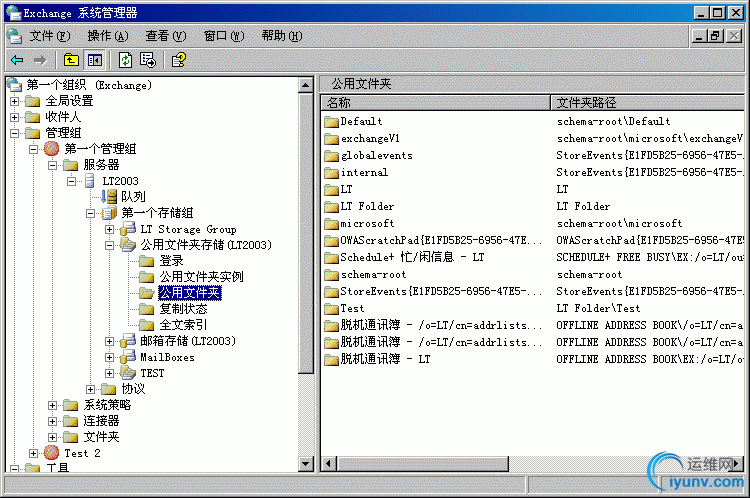Image resolution: width=750 pixels, height=498 pixels.
Task: Expand the 协议 node
Action: click(x=90, y=389)
